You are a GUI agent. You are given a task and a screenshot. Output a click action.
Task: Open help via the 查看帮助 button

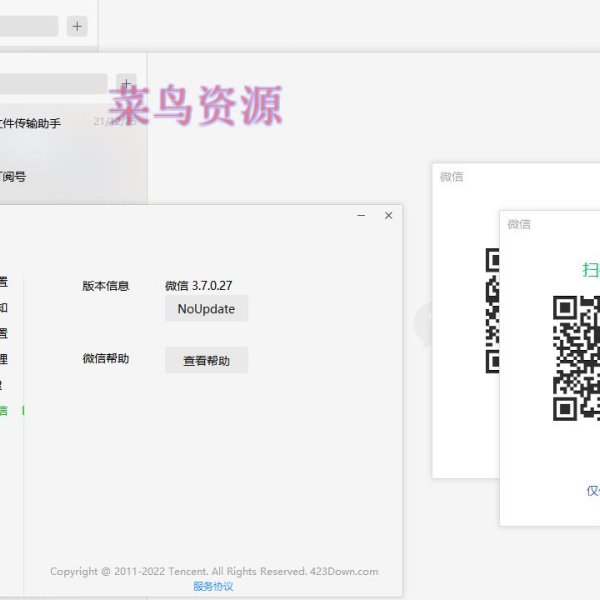(206, 361)
